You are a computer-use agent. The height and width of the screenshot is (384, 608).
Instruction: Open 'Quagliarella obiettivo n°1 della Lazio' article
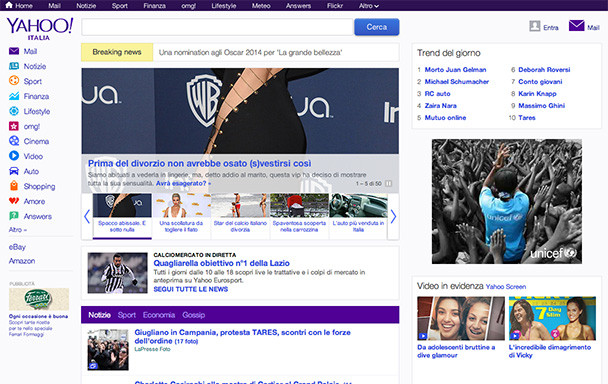pyautogui.click(x=221, y=263)
